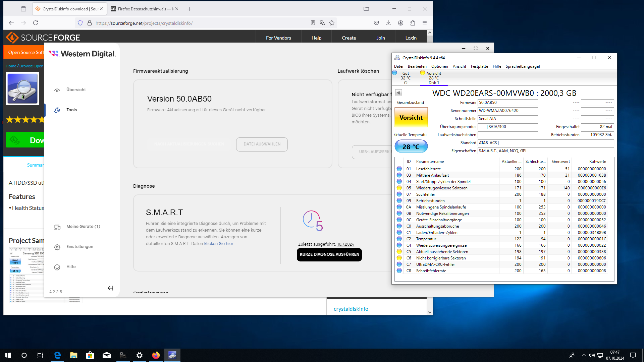Open Hilfe in Western Digital sidebar
This screenshot has width=644, height=362.
[x=71, y=267]
